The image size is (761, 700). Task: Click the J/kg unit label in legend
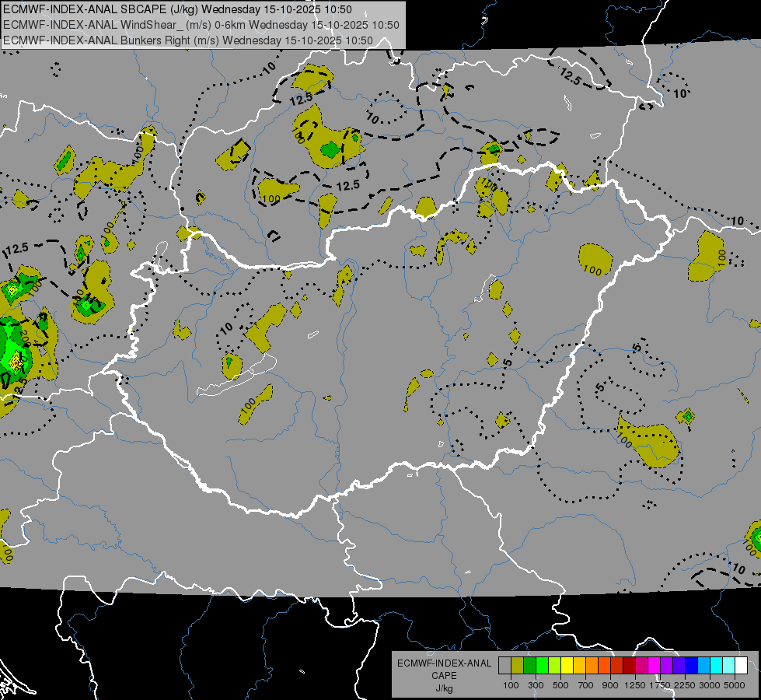click(444, 688)
